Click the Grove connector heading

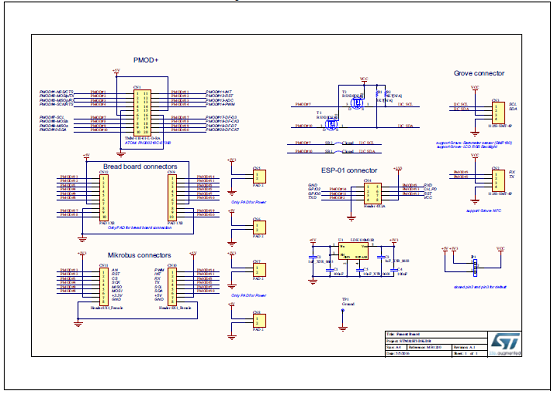point(479,73)
